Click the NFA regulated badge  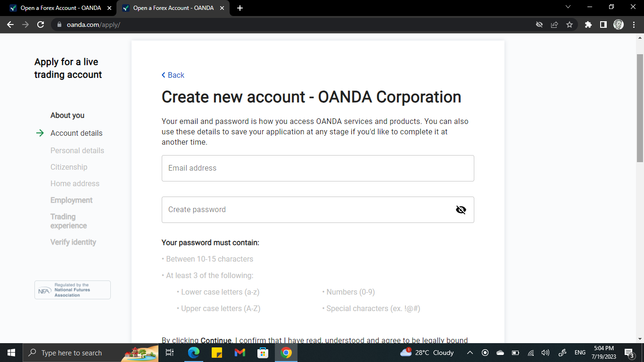[73, 290]
